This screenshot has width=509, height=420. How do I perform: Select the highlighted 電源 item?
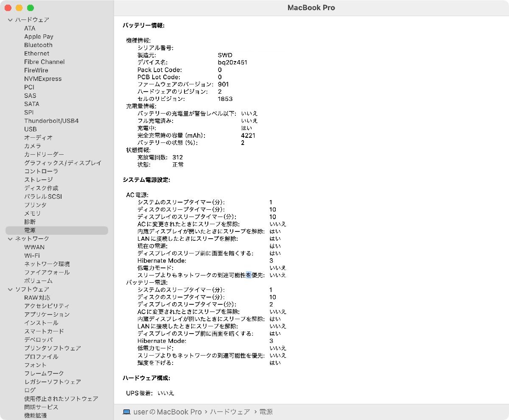pyautogui.click(x=57, y=230)
